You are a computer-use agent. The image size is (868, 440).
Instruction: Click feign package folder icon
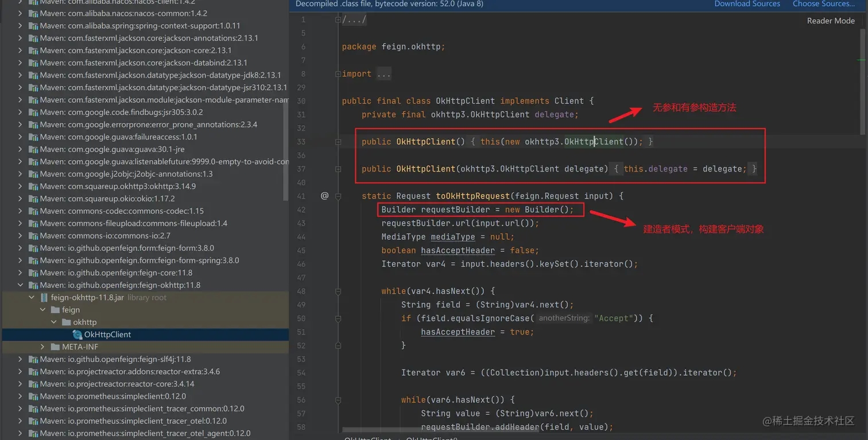point(55,309)
